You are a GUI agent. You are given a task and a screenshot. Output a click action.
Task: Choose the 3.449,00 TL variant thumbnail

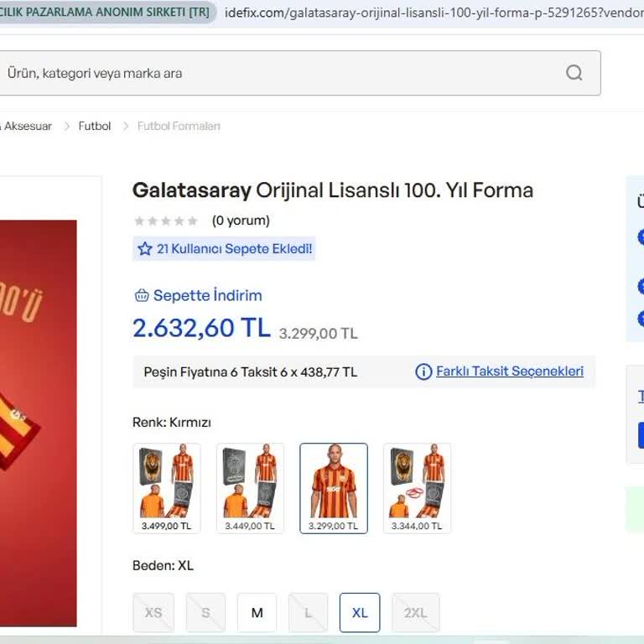tap(250, 488)
